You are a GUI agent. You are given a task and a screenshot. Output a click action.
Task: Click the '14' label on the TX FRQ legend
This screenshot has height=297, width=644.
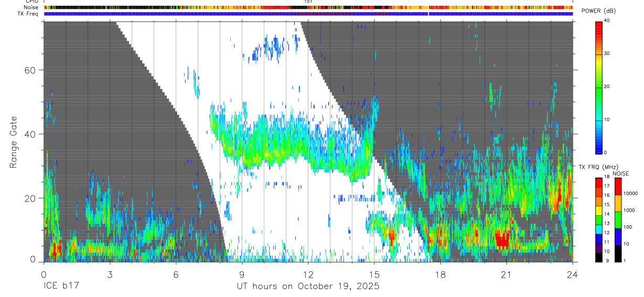[x=607, y=214]
